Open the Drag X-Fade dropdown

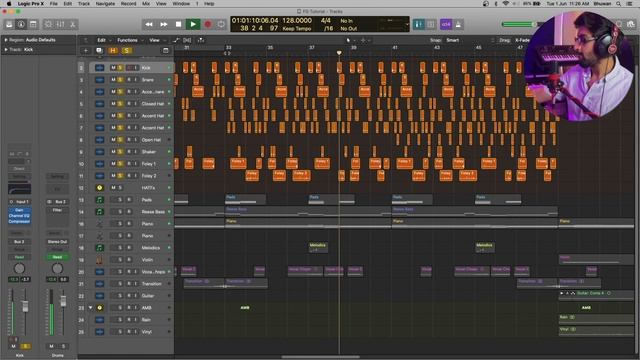522,40
